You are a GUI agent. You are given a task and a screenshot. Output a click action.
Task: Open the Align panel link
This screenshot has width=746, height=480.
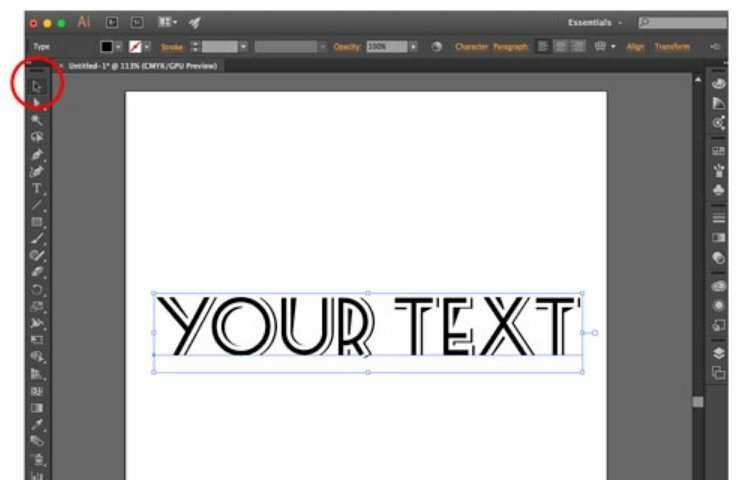pyautogui.click(x=635, y=47)
